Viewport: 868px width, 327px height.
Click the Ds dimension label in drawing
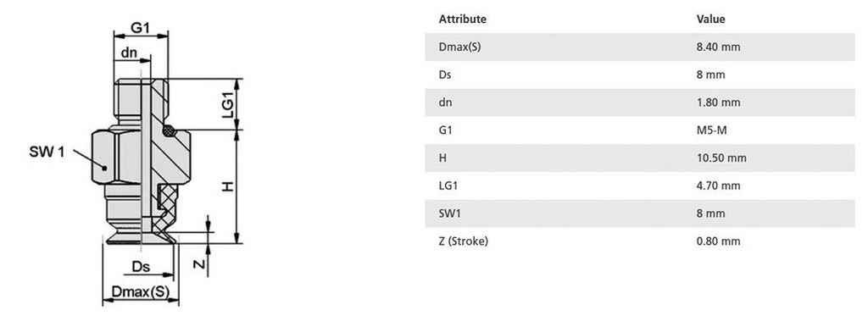[142, 267]
